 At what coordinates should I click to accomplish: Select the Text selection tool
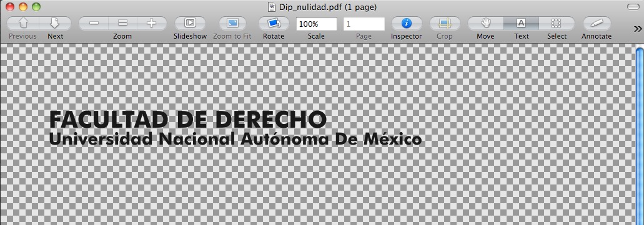coord(521,23)
